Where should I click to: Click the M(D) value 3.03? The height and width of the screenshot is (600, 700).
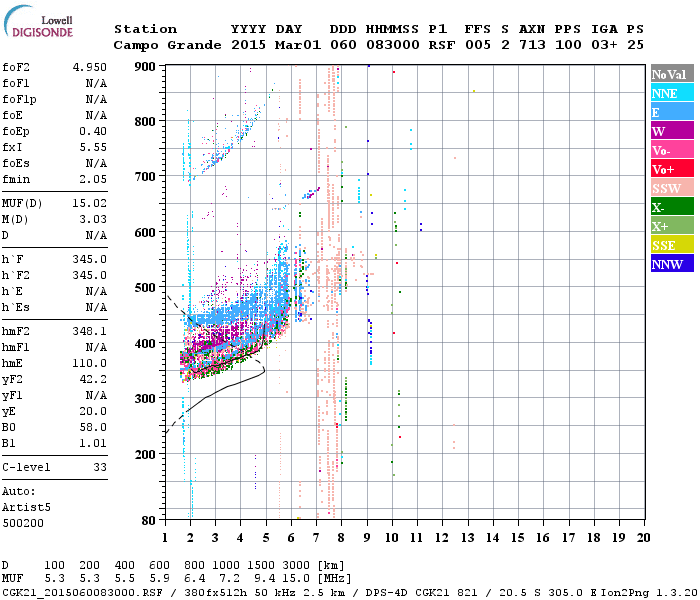click(93, 219)
